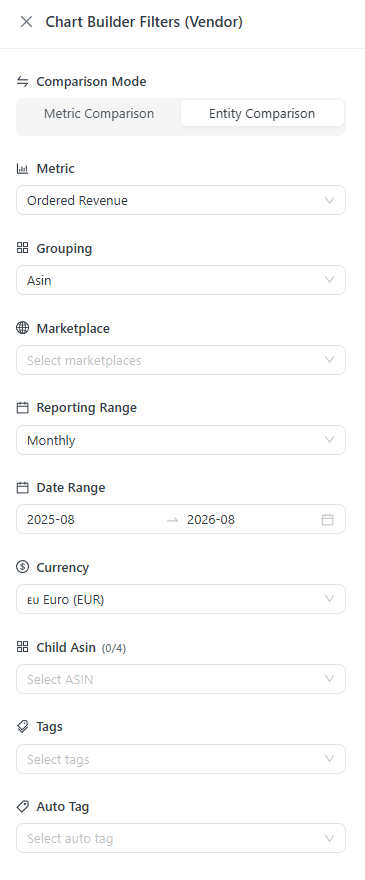The width and height of the screenshot is (365, 880).
Task: Click the arrow between date range values
Action: 173,520
